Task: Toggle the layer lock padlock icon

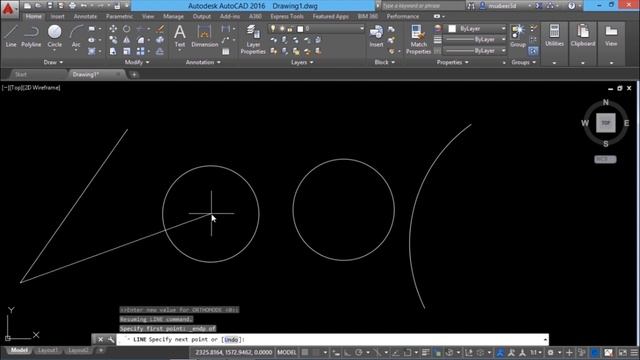Action: tap(290, 29)
